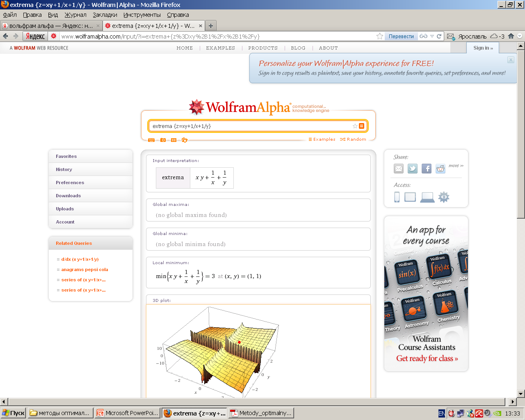Open History in the sidebar
The image size is (525, 420).
(91, 169)
